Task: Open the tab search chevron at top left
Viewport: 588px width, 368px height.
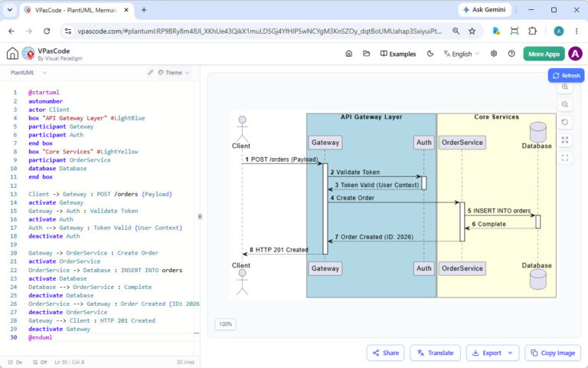Action: click(10, 10)
